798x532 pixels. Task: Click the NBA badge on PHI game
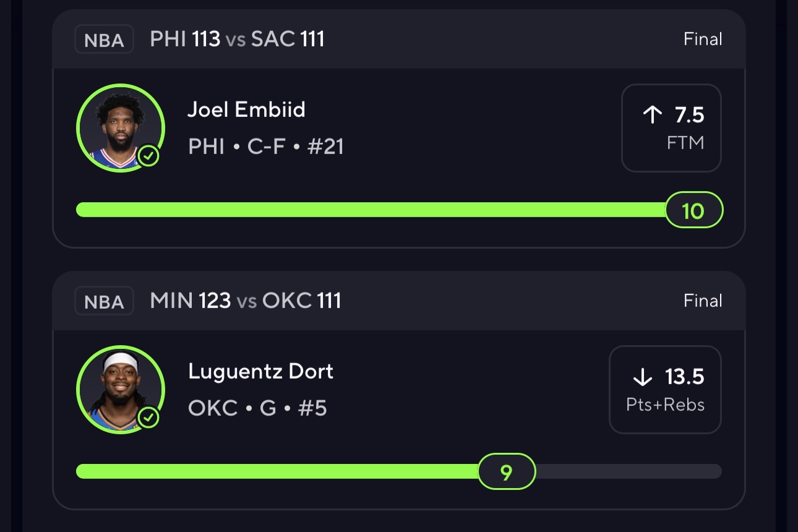coord(104,40)
